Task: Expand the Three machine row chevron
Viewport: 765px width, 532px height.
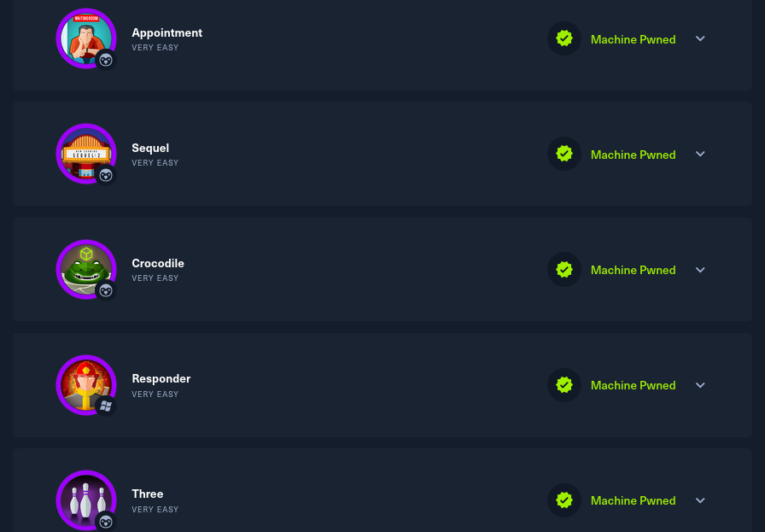Action: (x=700, y=500)
